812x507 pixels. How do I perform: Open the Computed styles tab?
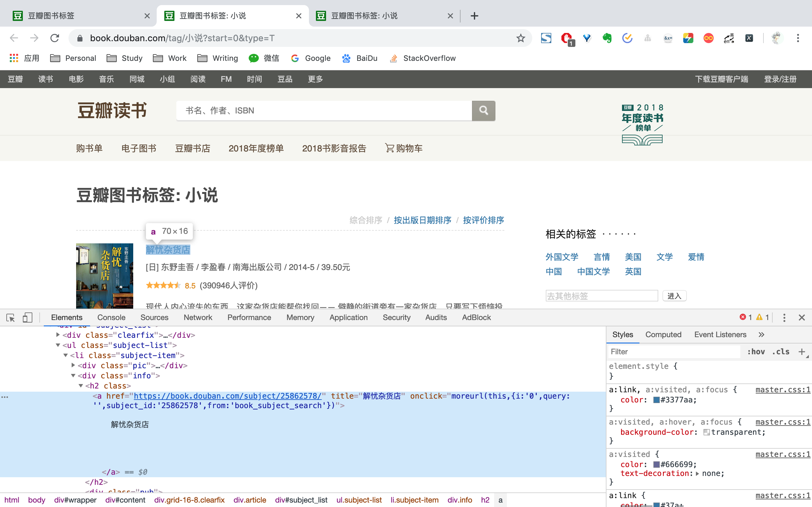click(x=663, y=334)
